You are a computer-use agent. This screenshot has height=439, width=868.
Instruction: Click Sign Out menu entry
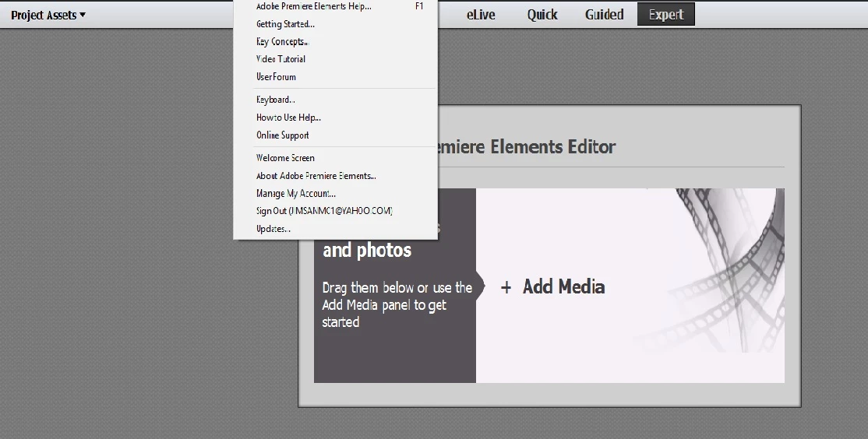point(336,211)
